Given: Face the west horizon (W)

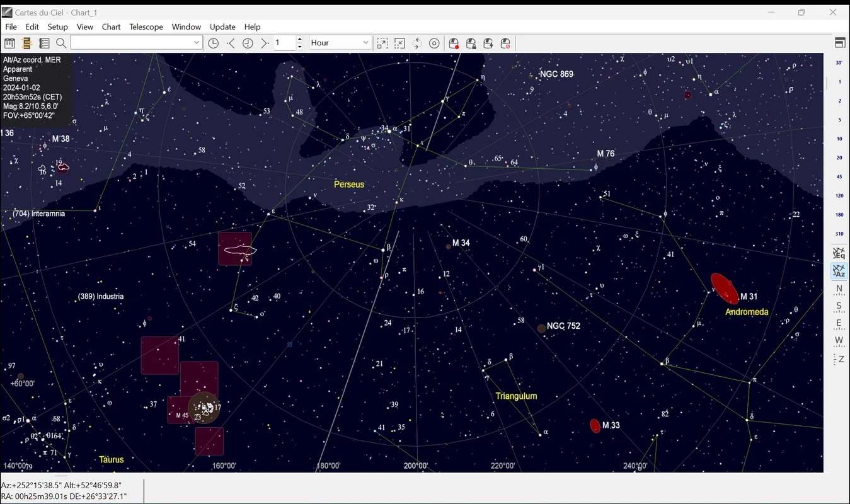Looking at the screenshot, I should coord(839,341).
